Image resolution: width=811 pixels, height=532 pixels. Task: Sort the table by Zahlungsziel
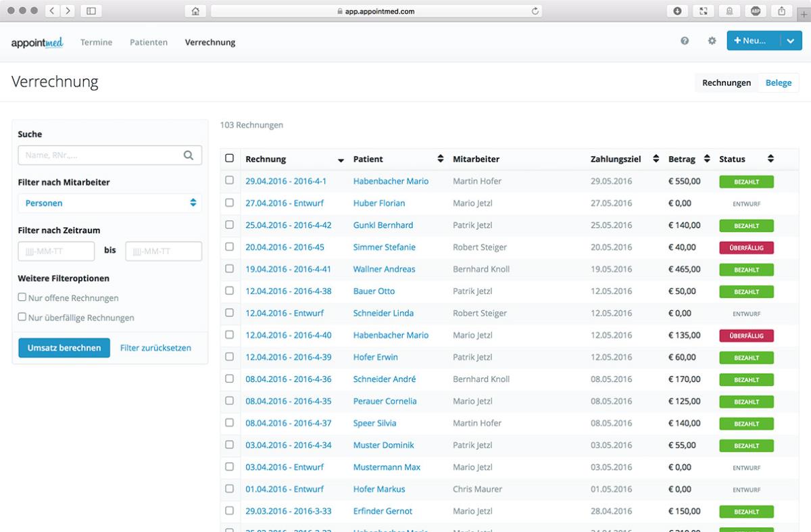point(656,159)
